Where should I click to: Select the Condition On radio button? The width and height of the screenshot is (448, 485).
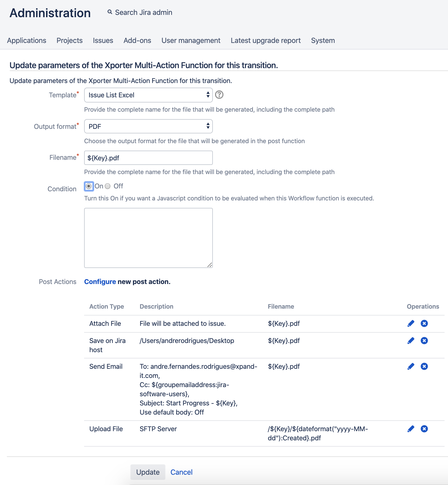tap(89, 186)
